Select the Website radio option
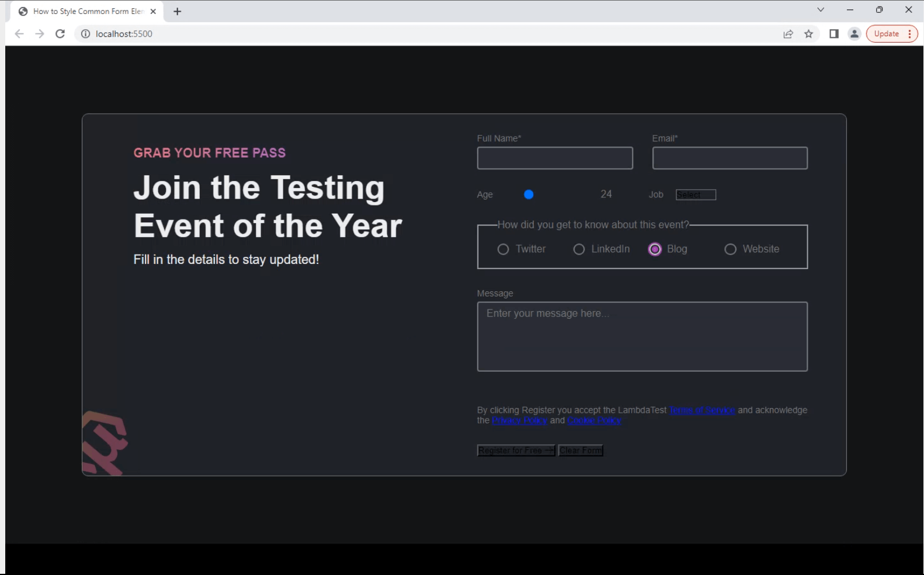924x575 pixels. pyautogui.click(x=730, y=249)
